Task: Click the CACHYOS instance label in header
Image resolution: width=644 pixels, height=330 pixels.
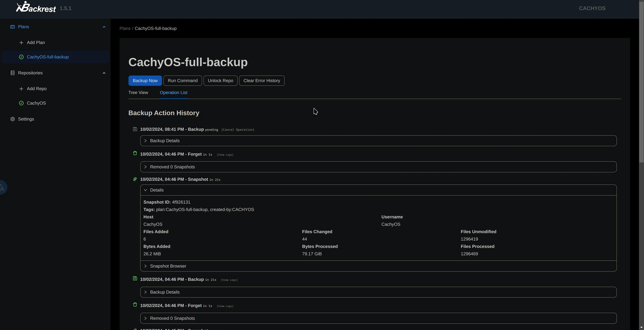Action: click(592, 8)
